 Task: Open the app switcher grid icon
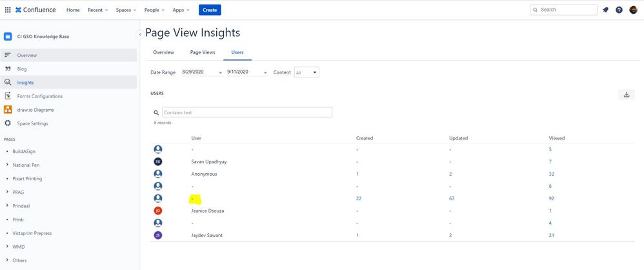[x=8, y=10]
